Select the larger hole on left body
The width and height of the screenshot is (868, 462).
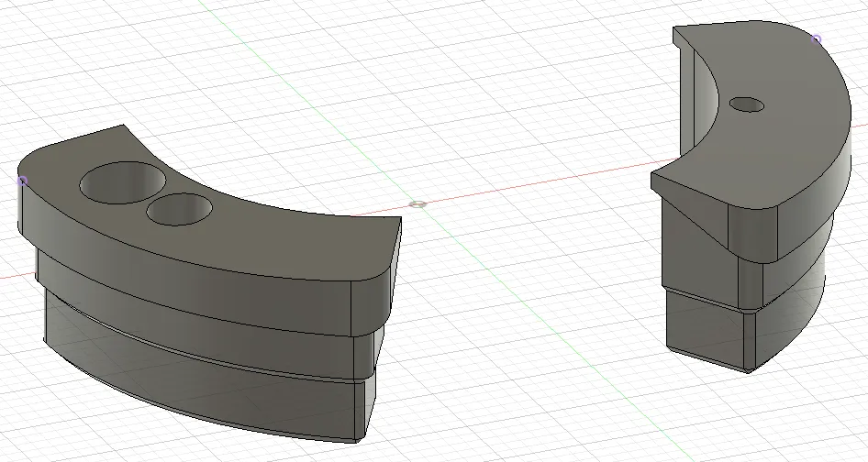[124, 181]
